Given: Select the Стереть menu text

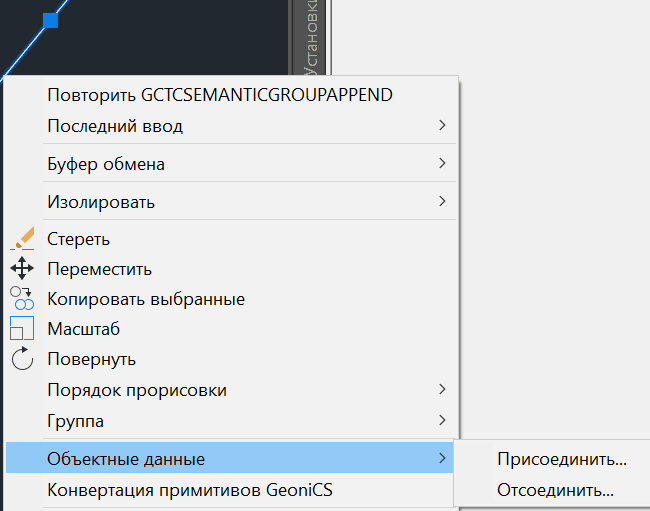Looking at the screenshot, I should tap(78, 239).
